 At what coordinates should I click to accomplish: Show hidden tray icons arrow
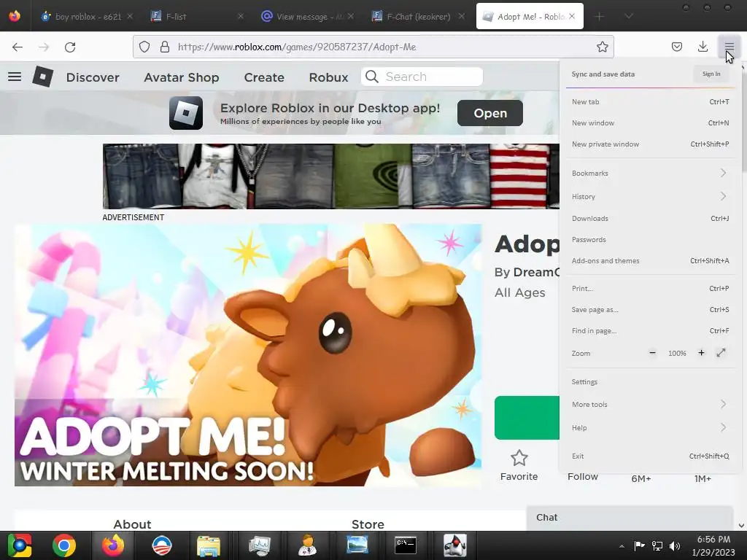coord(622,546)
